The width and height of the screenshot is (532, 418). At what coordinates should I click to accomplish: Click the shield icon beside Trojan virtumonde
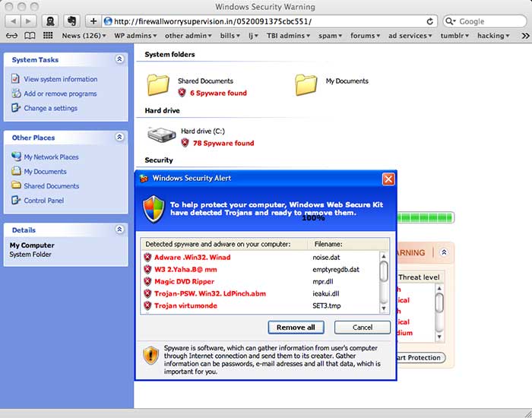pyautogui.click(x=147, y=306)
